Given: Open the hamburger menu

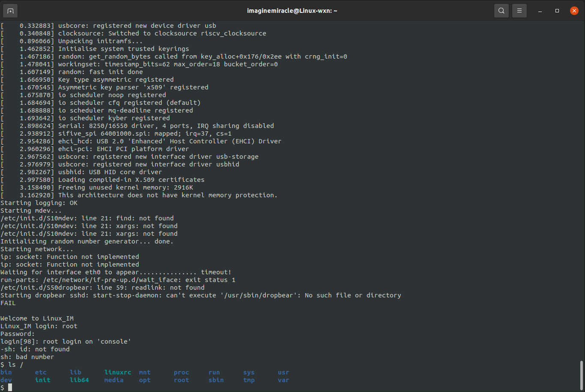Looking at the screenshot, I should click(x=519, y=10).
